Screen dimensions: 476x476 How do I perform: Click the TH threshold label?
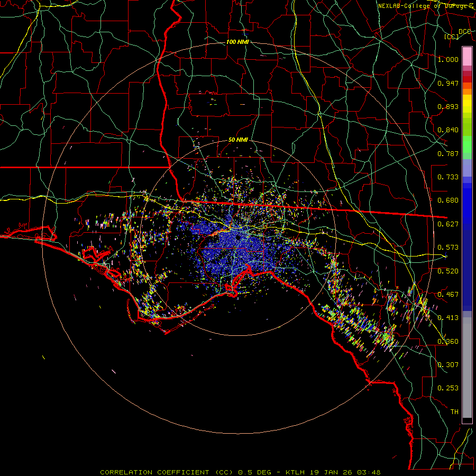[454, 412]
